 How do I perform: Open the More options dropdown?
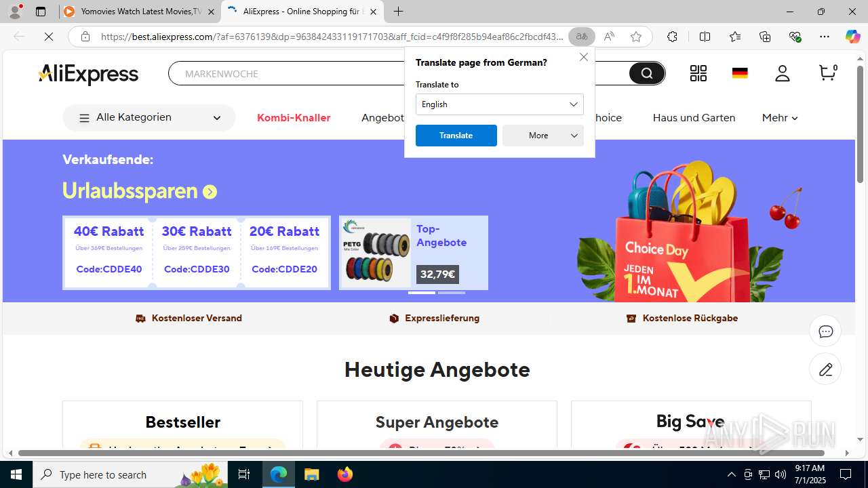543,136
